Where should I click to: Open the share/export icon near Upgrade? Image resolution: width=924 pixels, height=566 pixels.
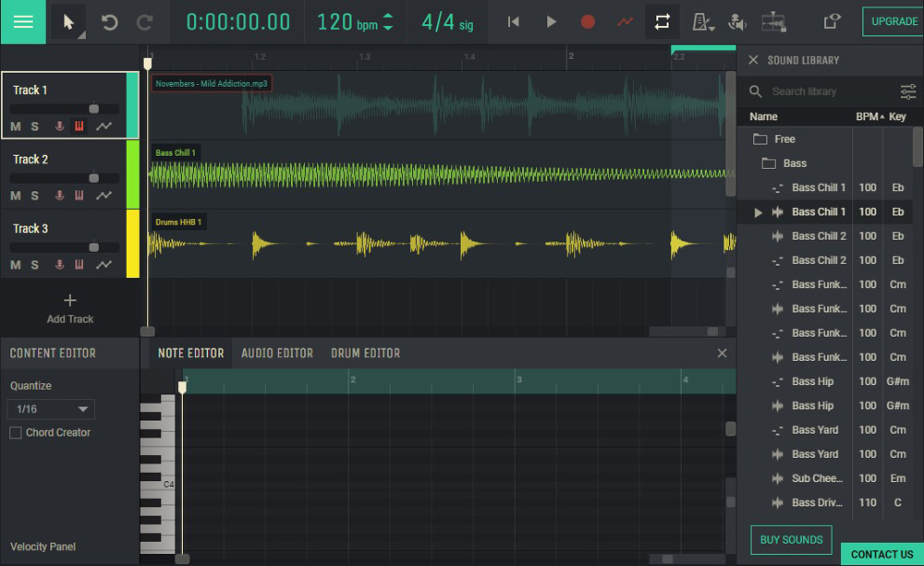coord(830,21)
